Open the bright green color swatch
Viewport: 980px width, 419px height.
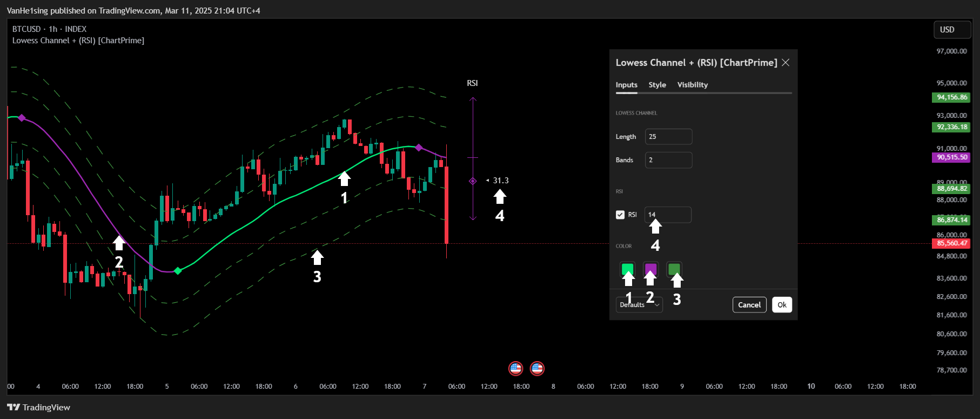tap(627, 269)
